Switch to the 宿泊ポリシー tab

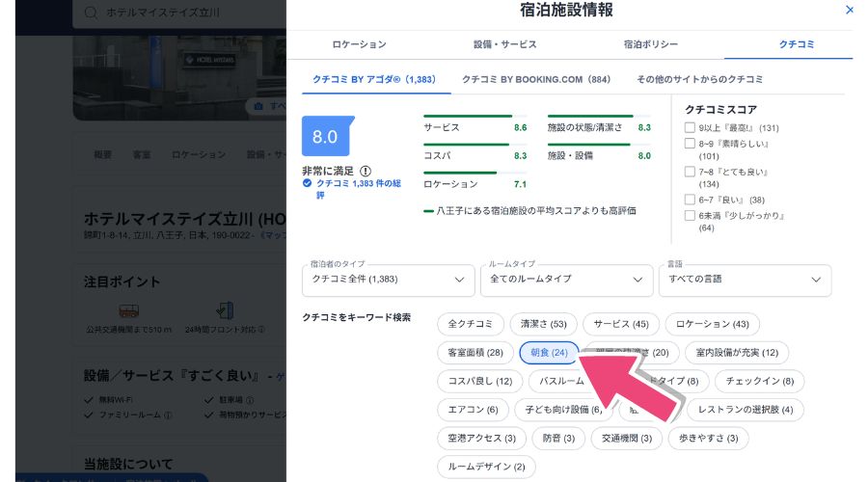650,44
